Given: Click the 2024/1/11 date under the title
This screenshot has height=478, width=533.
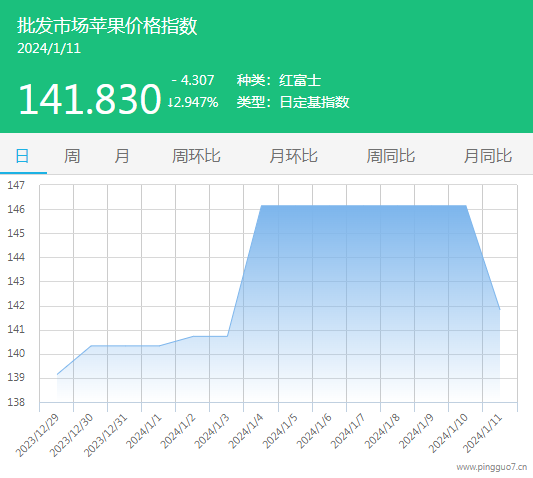Looking at the screenshot, I should click(x=49, y=48).
